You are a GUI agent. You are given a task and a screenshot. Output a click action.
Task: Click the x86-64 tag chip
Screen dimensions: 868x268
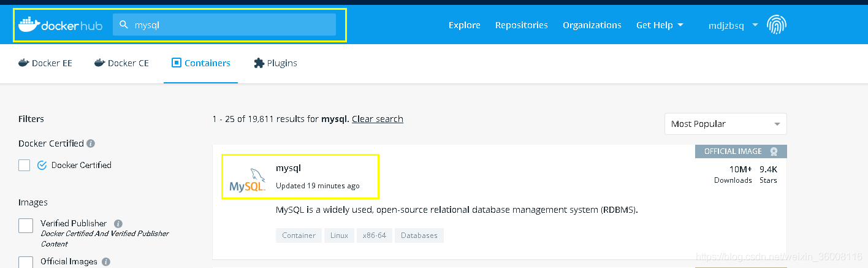(375, 235)
